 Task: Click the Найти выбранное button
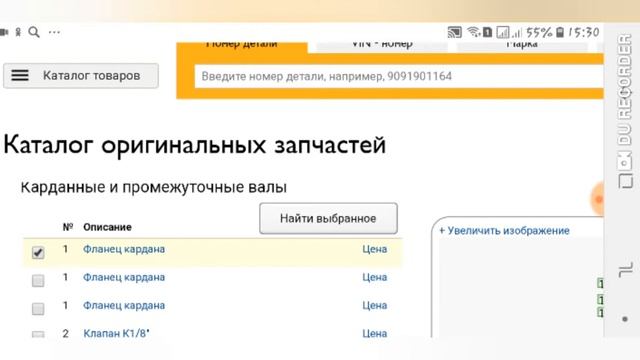coord(328,218)
